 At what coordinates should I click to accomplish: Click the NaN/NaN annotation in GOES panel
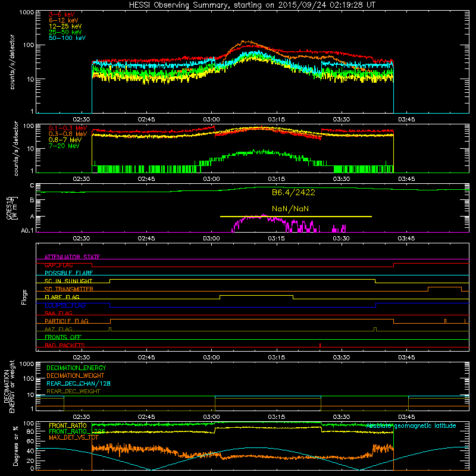(290, 209)
